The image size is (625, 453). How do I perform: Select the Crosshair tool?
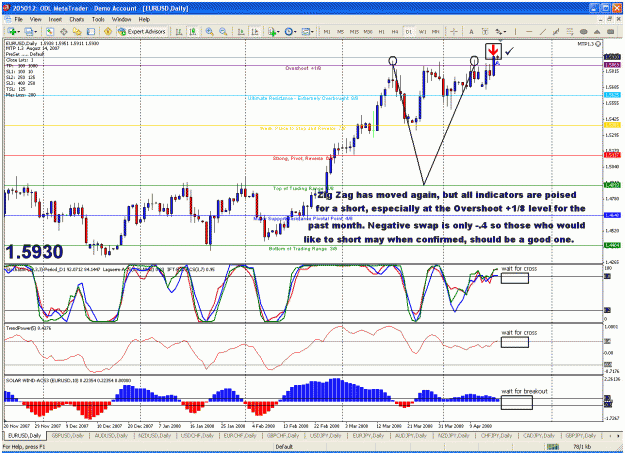point(454,32)
